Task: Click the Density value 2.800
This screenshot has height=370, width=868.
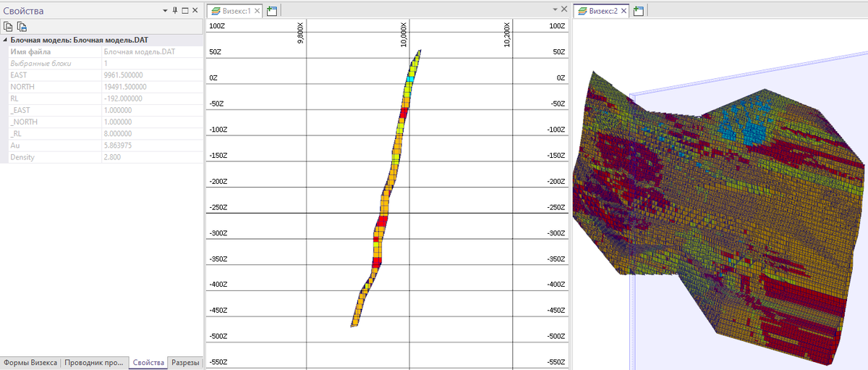Action: click(x=113, y=157)
